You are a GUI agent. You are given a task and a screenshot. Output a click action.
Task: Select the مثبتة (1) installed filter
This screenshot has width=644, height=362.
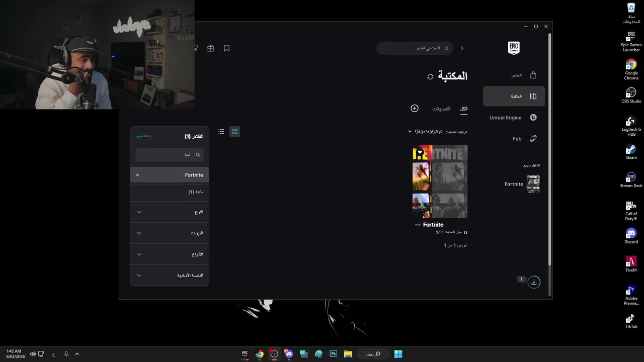pos(170,192)
